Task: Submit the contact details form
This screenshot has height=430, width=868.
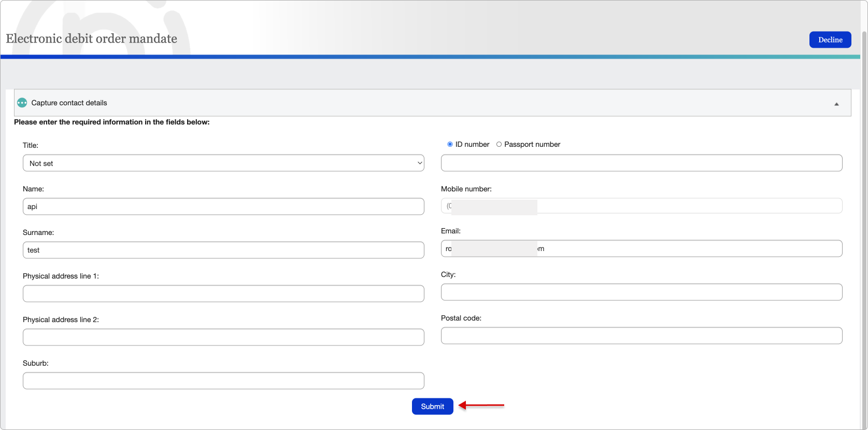Action: point(433,406)
